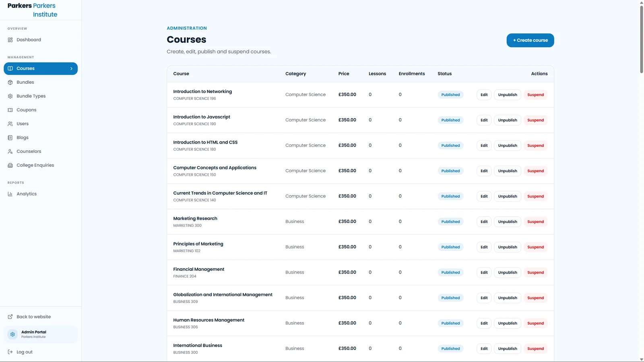The width and height of the screenshot is (644, 362).
Task: Click the page vertical scrollbar thumb
Action: [x=642, y=39]
